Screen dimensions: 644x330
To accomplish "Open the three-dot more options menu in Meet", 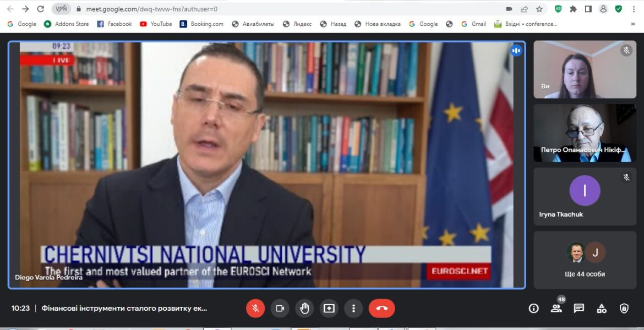I will tap(353, 308).
